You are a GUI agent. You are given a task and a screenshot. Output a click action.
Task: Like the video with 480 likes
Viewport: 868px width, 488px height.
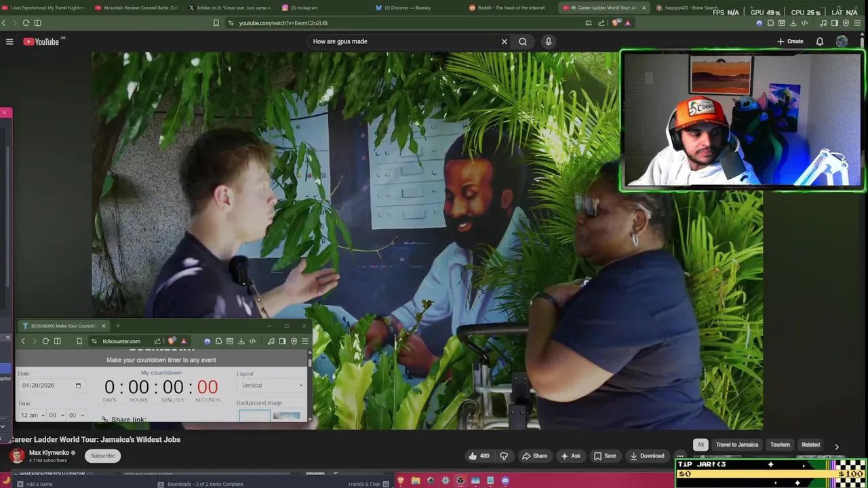pos(479,456)
